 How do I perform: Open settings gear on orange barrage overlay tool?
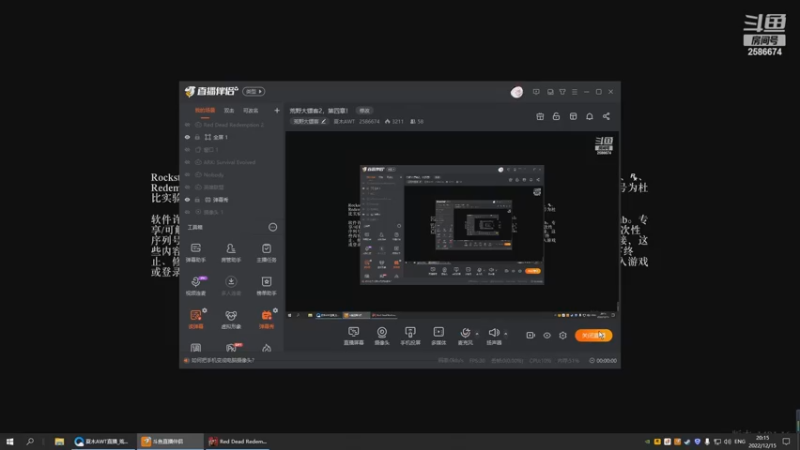click(x=205, y=310)
